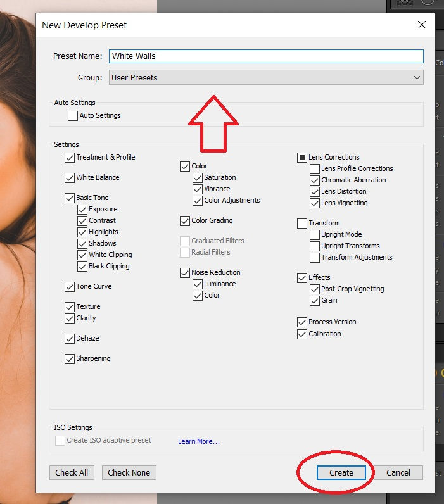444x504 pixels.
Task: Uncheck Vibrance
Action: coord(198,189)
